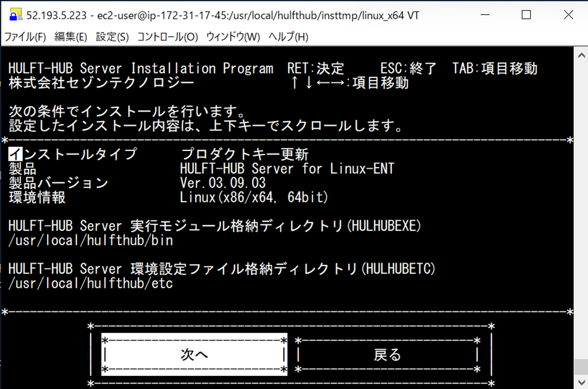This screenshot has height=389, width=588.
Task: Click the 'TAB:項目移動' hint
Action: tap(495, 69)
